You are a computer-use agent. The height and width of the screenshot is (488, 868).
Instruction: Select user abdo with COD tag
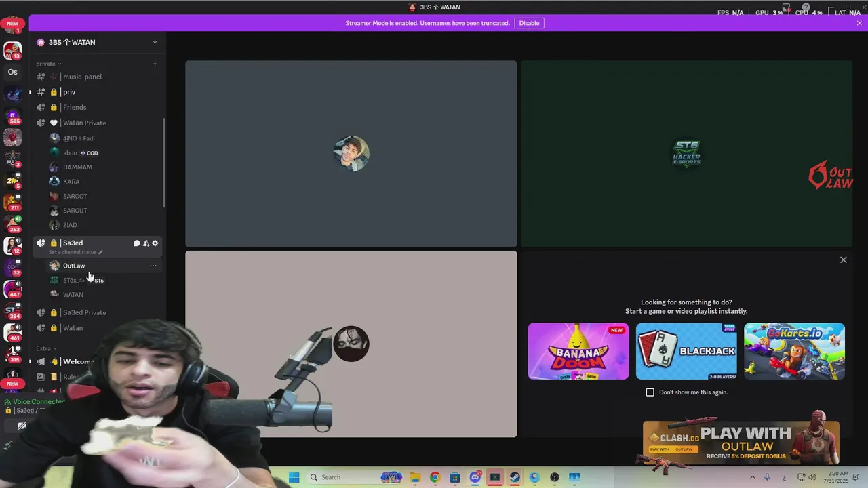(104, 153)
